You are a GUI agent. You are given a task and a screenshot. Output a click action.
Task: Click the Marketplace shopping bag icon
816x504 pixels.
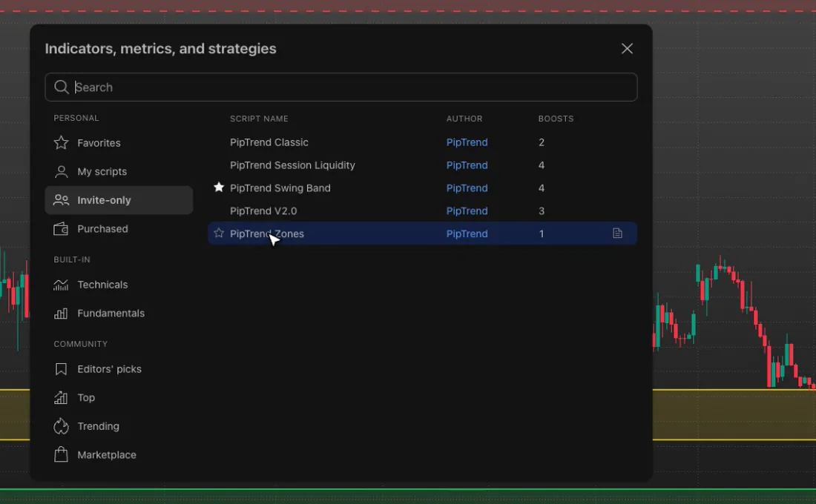pos(61,454)
